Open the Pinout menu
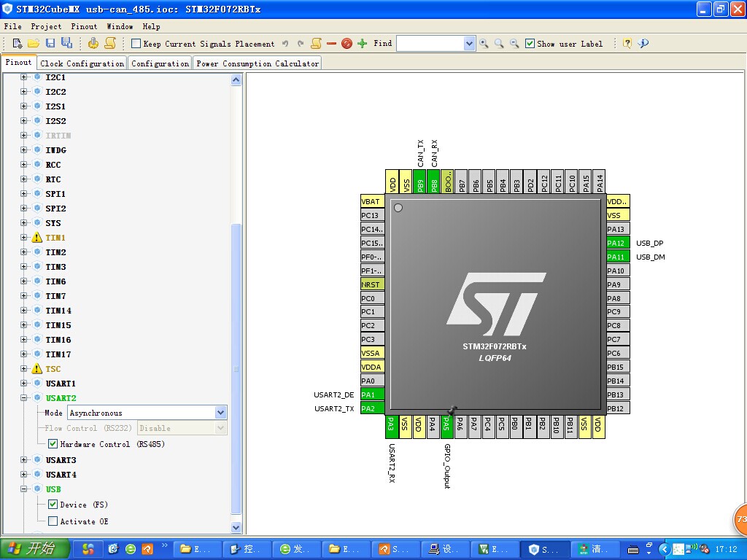The height and width of the screenshot is (560, 747). click(84, 27)
